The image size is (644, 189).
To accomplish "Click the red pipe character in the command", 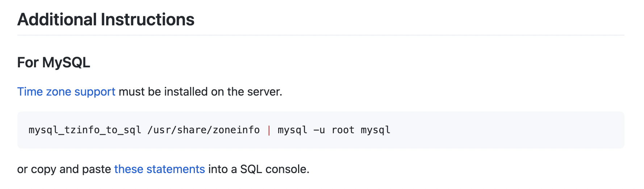I will point(269,130).
